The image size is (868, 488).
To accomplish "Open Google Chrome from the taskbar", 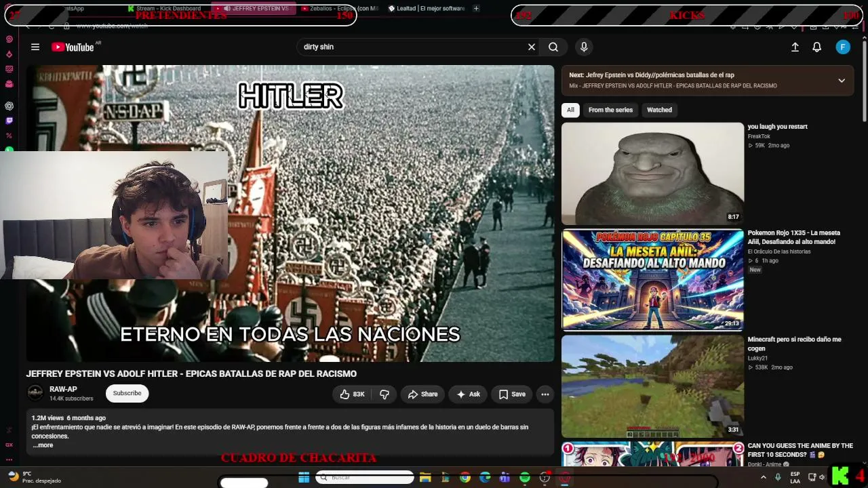I will (x=465, y=478).
